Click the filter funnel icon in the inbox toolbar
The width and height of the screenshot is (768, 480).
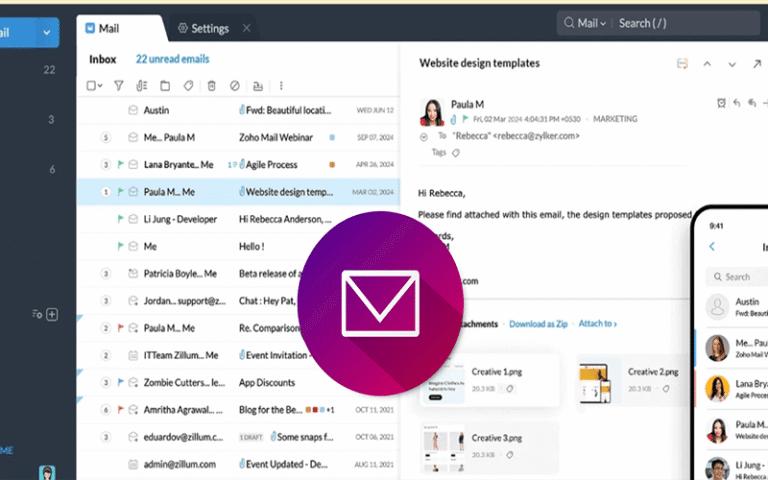pyautogui.click(x=119, y=86)
